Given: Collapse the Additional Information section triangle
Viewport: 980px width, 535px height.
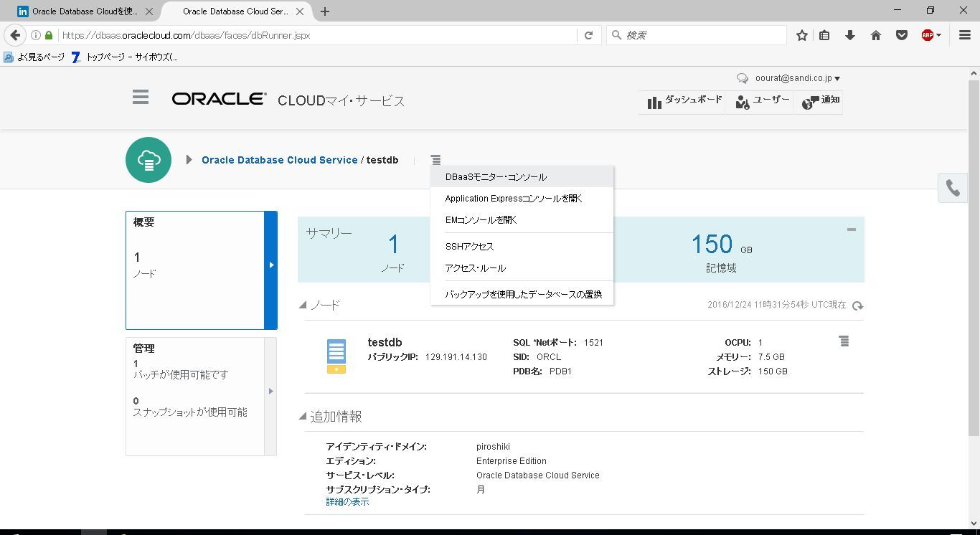Looking at the screenshot, I should coord(303,417).
